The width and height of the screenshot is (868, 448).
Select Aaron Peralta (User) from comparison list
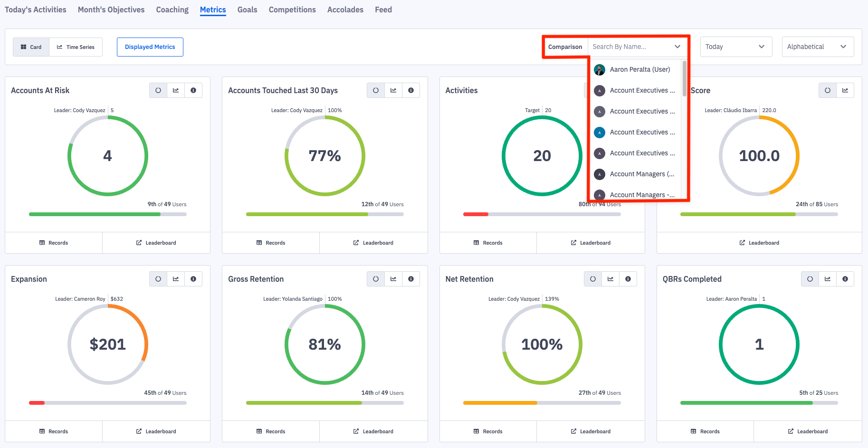(639, 69)
